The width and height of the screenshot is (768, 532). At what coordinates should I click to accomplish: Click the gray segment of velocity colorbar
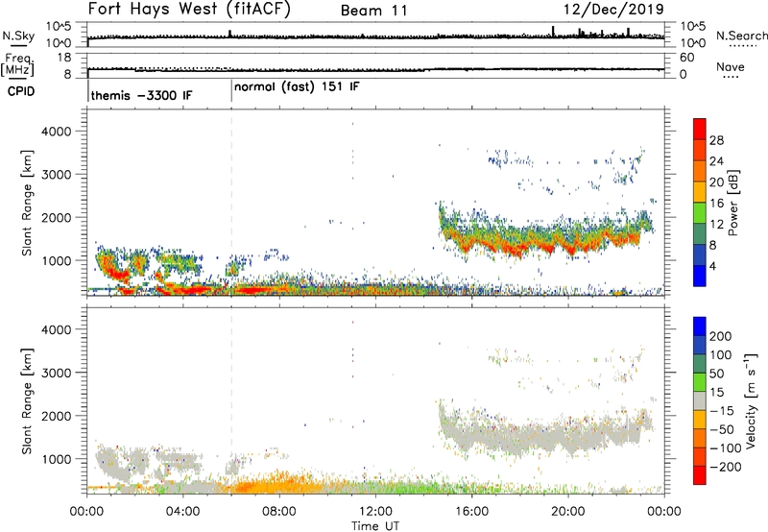click(x=700, y=400)
